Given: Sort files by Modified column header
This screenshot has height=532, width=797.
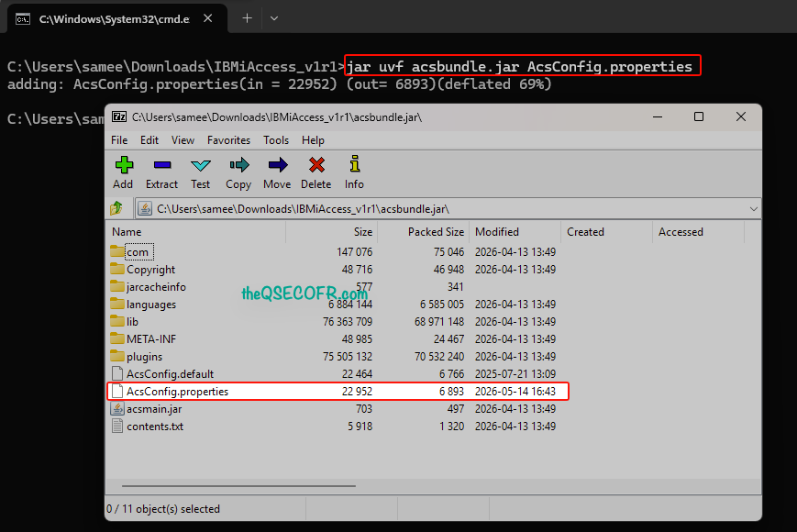Looking at the screenshot, I should click(x=515, y=232).
